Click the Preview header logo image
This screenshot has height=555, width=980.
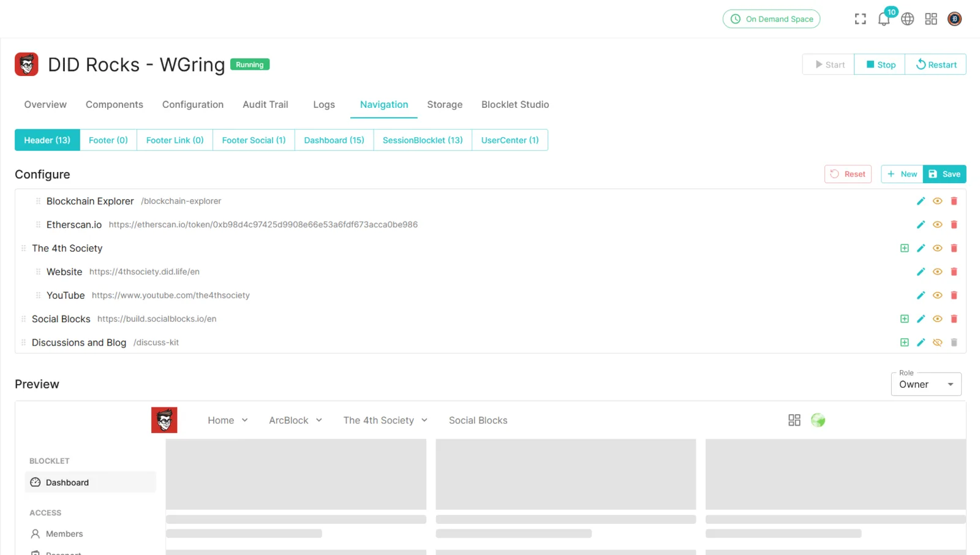(x=164, y=420)
